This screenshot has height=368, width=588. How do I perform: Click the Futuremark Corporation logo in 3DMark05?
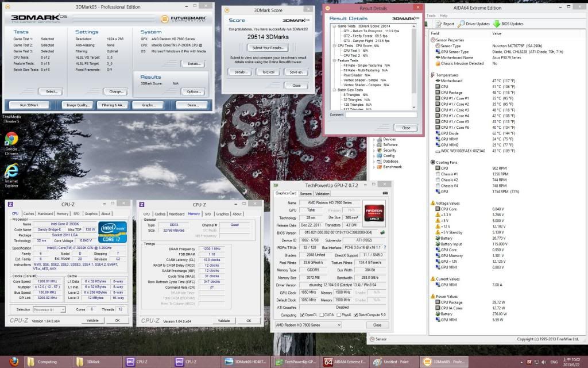(183, 19)
